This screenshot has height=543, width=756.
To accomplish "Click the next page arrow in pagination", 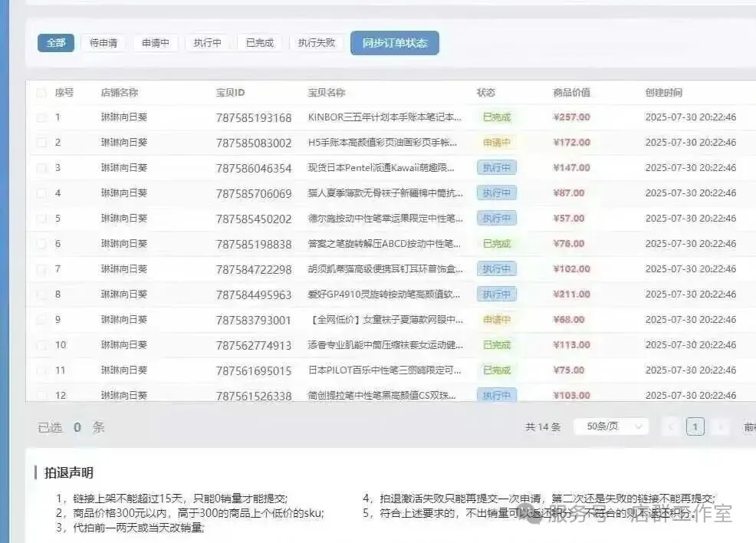I will point(720,427).
